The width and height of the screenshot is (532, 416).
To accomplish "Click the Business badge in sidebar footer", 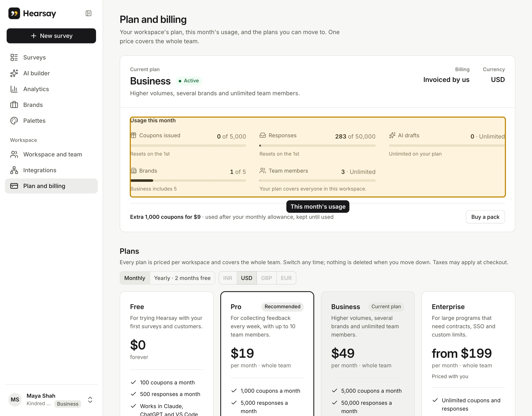I will 68,404.
